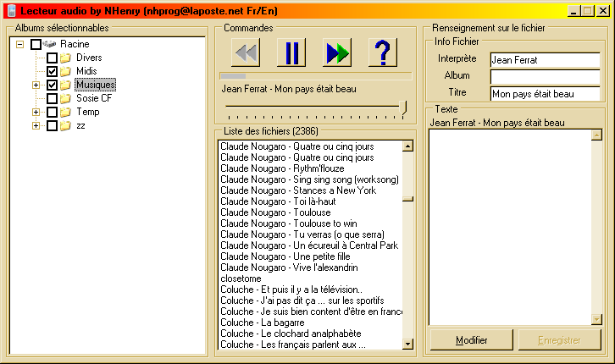
Task: Check the Temp album checkbox
Action: point(52,112)
